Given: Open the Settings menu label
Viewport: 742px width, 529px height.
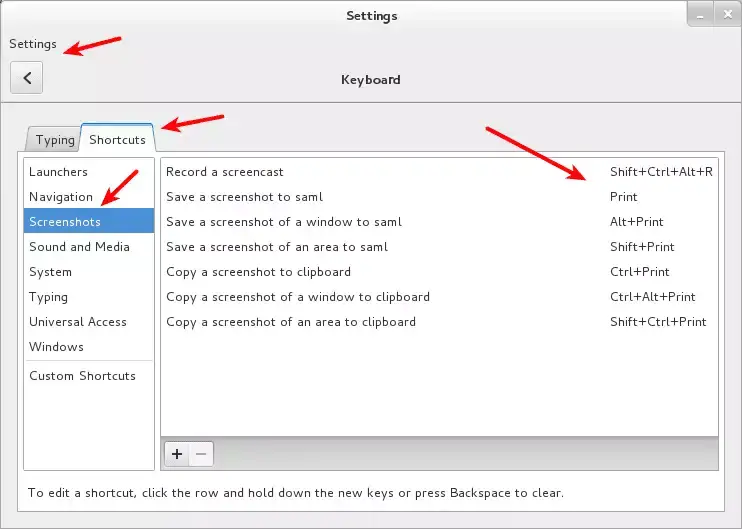Looking at the screenshot, I should click(x=33, y=44).
